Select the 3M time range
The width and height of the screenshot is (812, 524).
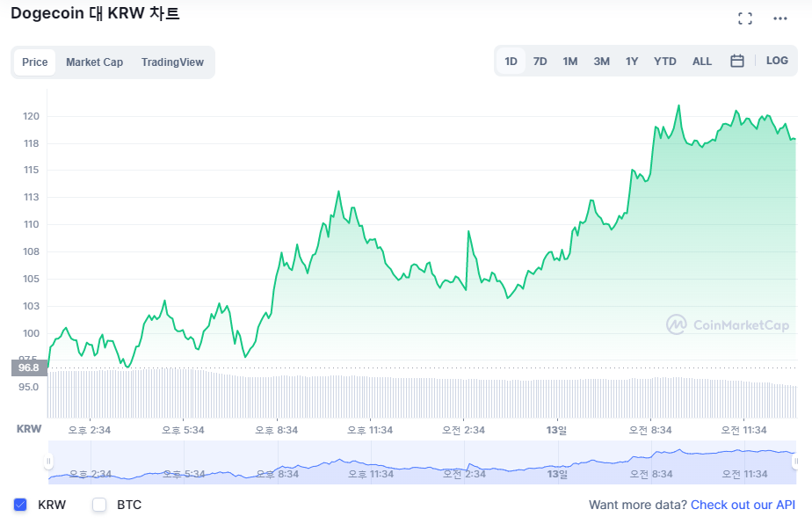tap(601, 62)
